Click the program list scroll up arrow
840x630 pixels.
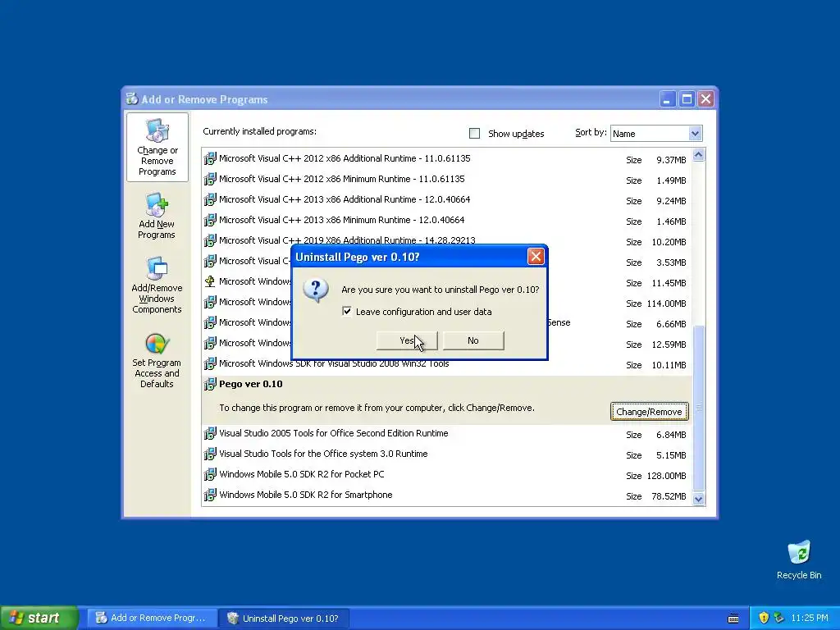(698, 155)
